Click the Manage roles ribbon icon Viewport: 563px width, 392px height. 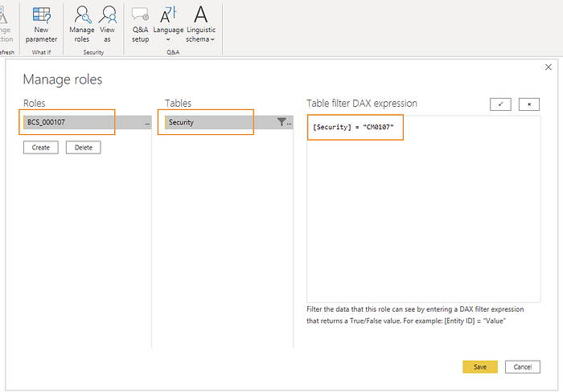pyautogui.click(x=82, y=24)
